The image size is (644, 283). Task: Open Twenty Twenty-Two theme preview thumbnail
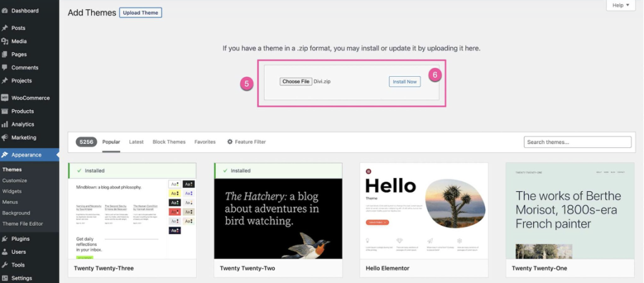pyautogui.click(x=278, y=218)
